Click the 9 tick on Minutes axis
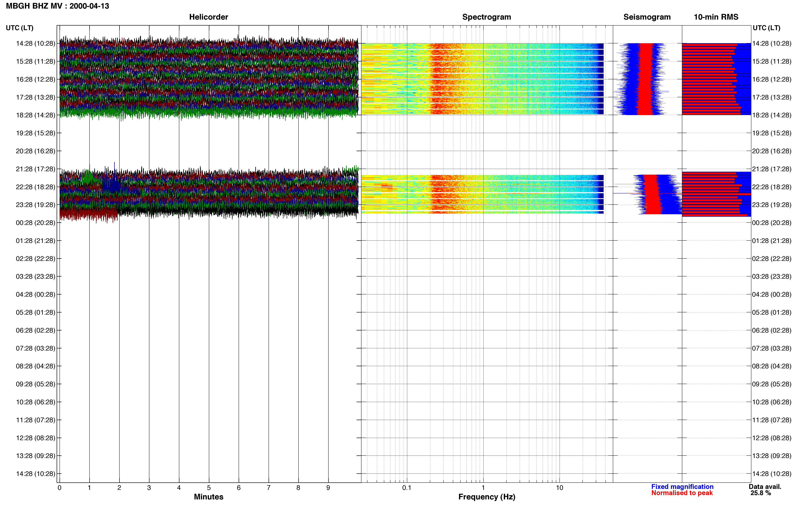Viewport: 812px width, 508px height. (328, 487)
